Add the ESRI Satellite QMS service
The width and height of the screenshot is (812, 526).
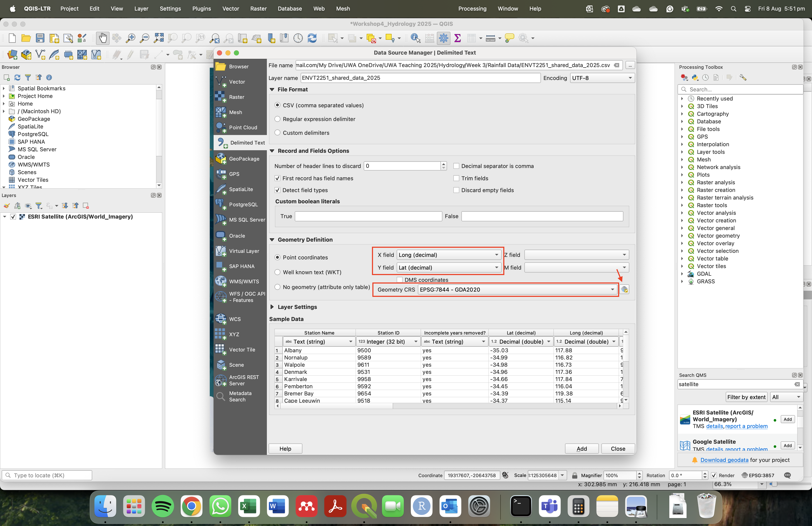click(x=787, y=420)
